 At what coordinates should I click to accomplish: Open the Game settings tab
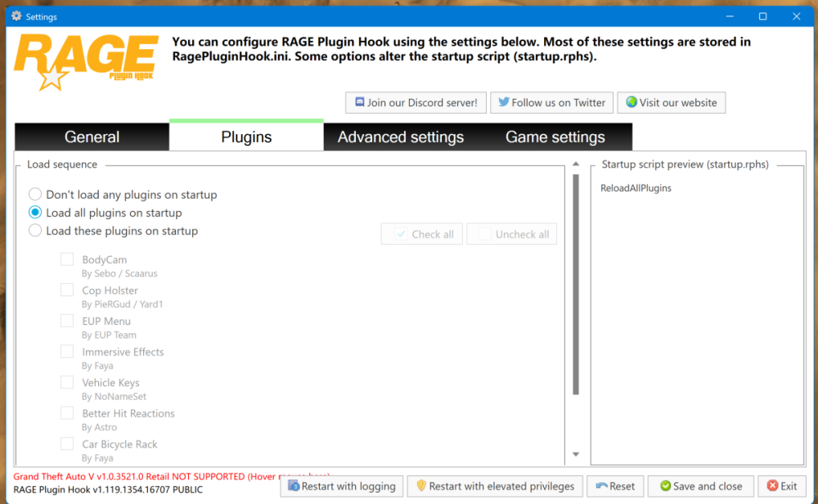(x=555, y=137)
